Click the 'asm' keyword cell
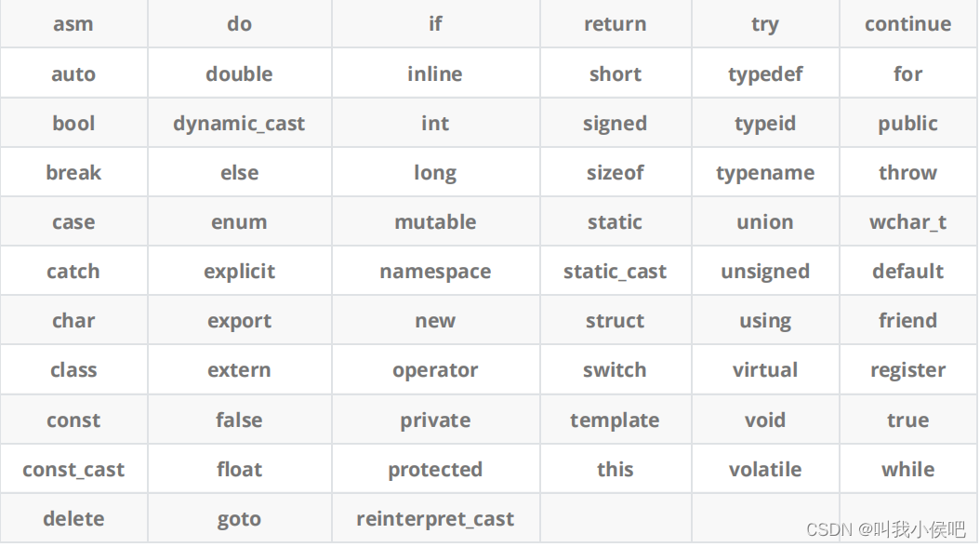Image resolution: width=980 pixels, height=547 pixels. [73, 24]
